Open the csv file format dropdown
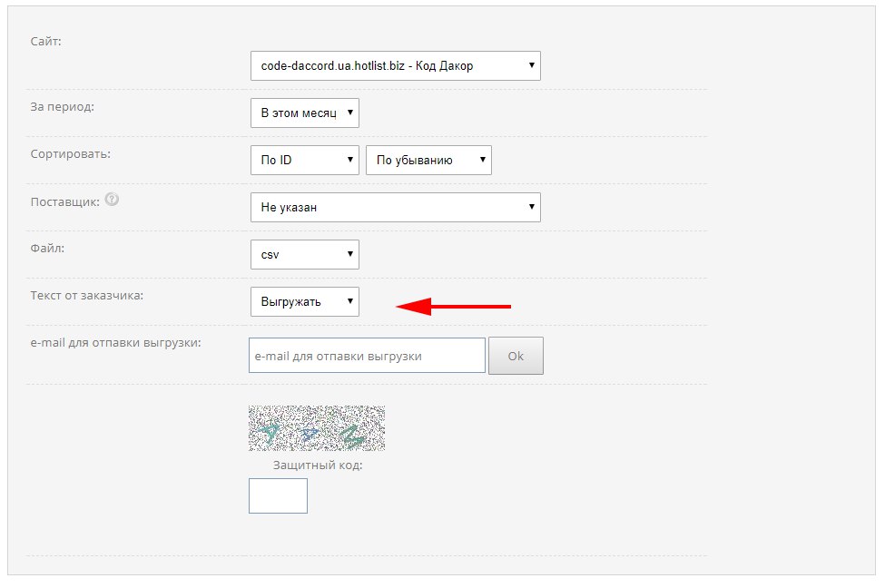Screen dimensions: 885x588 point(305,255)
